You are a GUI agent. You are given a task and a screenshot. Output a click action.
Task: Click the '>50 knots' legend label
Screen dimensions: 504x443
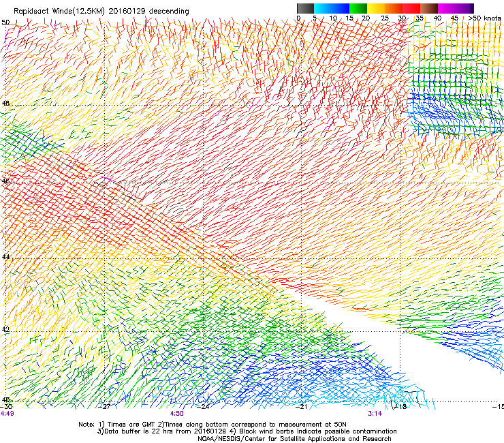tap(484, 18)
